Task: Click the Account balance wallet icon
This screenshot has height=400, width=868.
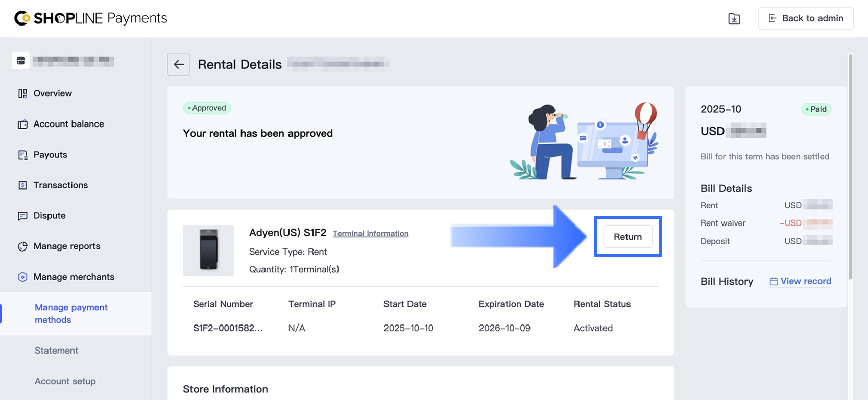Action: 22,124
